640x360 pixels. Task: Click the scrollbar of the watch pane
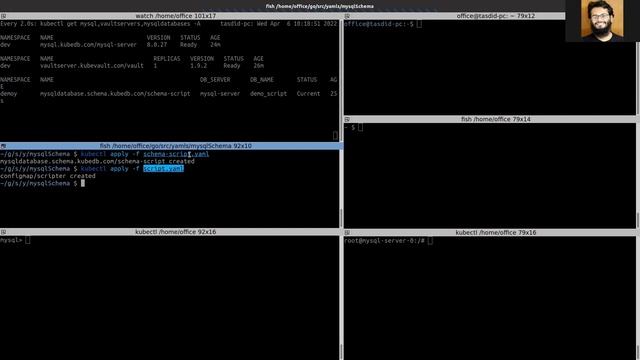coord(341,80)
